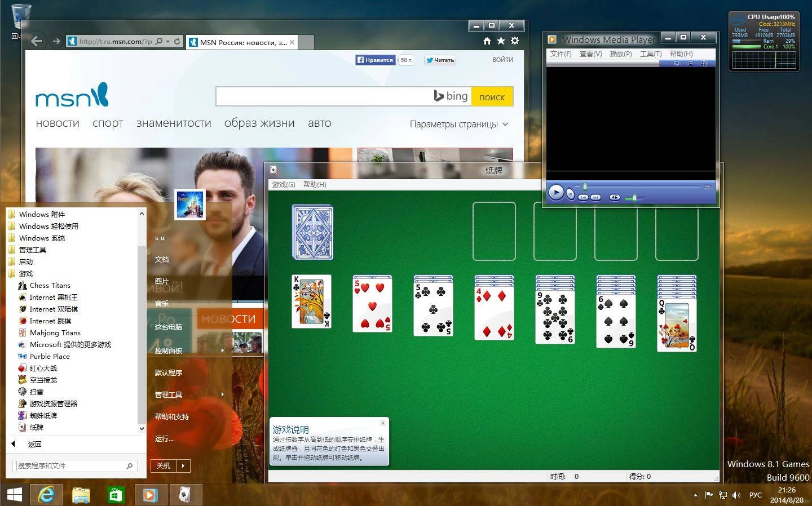Select the MSN Россия browser tab
812x506 pixels.
[x=242, y=42]
